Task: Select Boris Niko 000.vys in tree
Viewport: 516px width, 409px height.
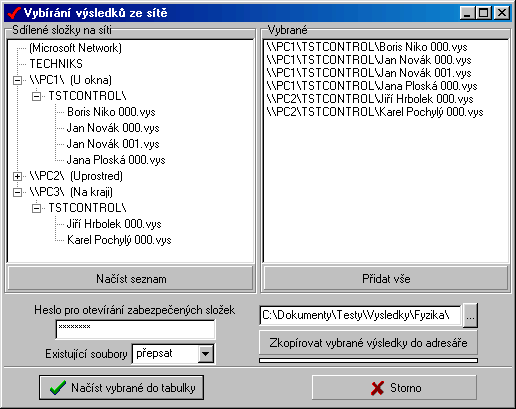Action: [111, 112]
